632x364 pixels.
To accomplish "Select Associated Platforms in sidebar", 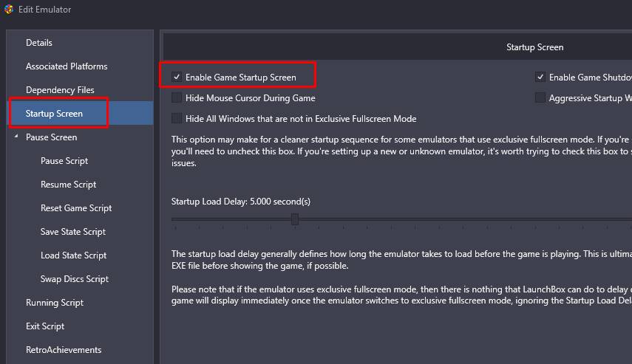I will (x=67, y=66).
